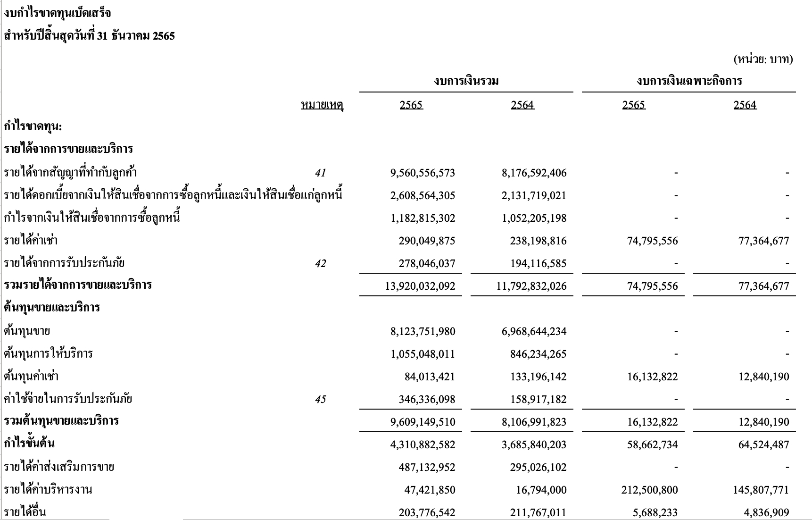Select the value 2,608,564,305
Image resolution: width=812 pixels, height=520 pixels.
(x=423, y=196)
